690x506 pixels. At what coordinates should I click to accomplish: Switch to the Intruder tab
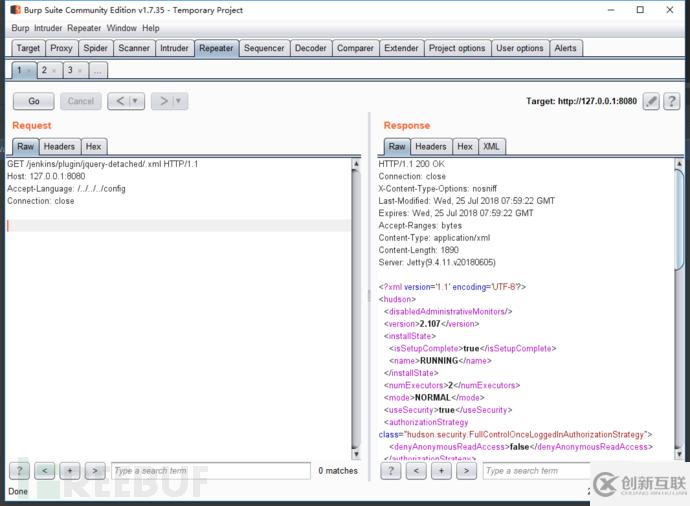174,48
